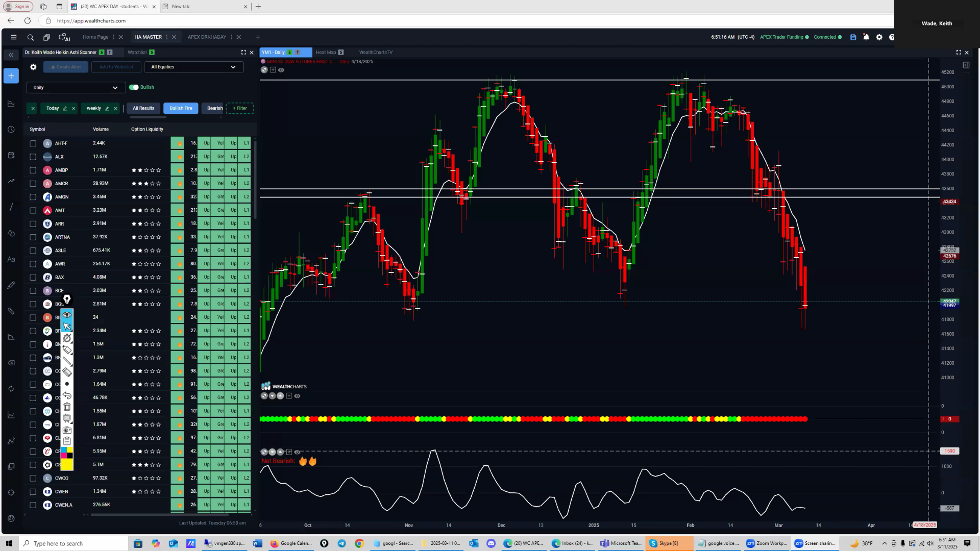This screenshot has height=551, width=980.
Task: Check the AMGN row checkbox
Action: (x=33, y=197)
